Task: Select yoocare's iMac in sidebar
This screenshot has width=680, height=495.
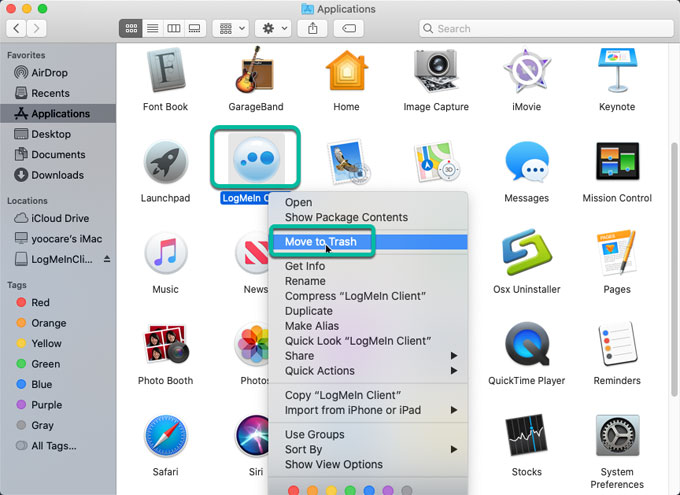Action: point(58,239)
